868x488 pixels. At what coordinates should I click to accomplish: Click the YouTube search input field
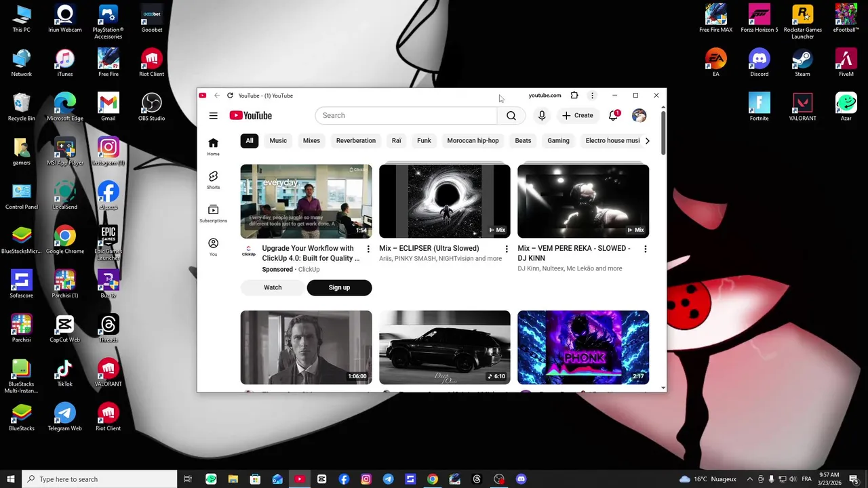(x=406, y=116)
